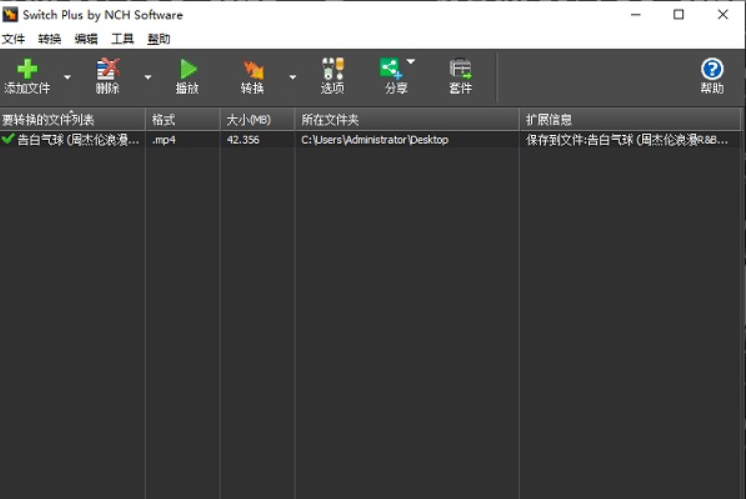Viewport: 747px width, 499px height.
Task: Click the Convert (转换) flame icon
Action: pos(252,70)
